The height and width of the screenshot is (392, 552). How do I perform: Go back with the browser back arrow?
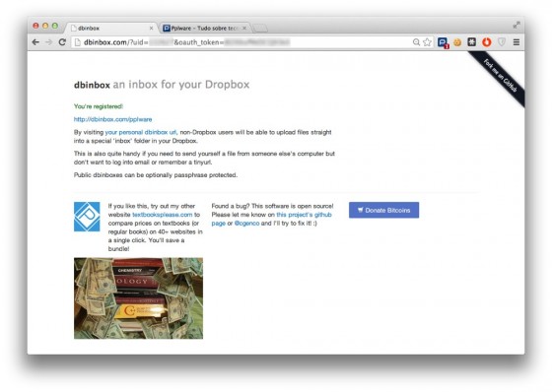pos(35,42)
